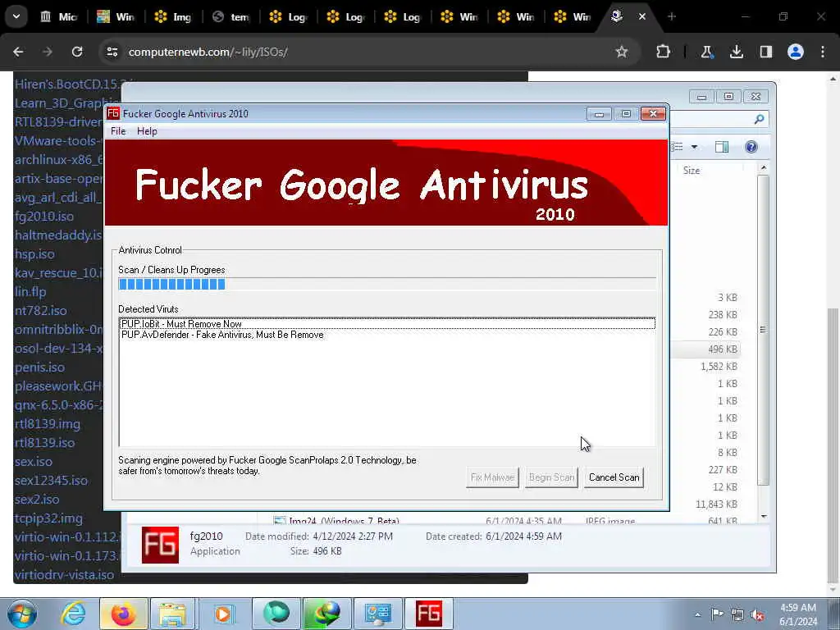Screen dimensions: 840x630
Task: Open the rtl8139.img link
Action: coord(47,424)
